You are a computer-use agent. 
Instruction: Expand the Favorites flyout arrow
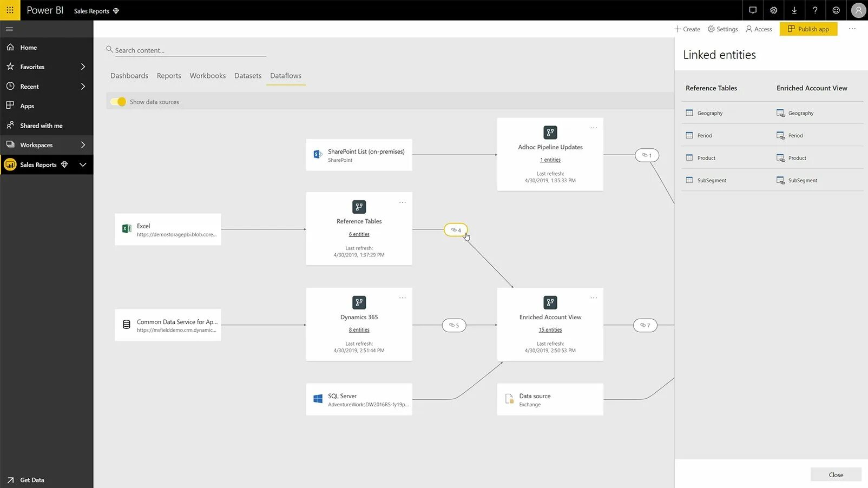[x=83, y=67]
